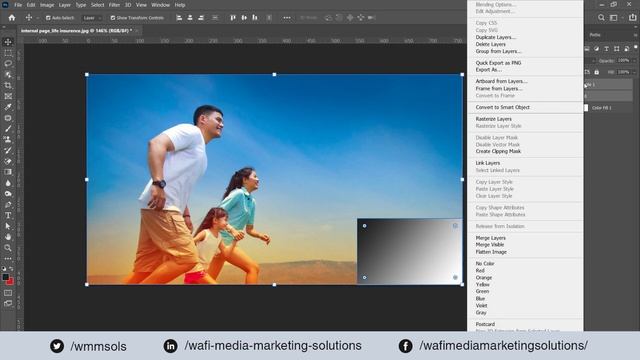Select the Color Fill 1 layer

(609, 108)
